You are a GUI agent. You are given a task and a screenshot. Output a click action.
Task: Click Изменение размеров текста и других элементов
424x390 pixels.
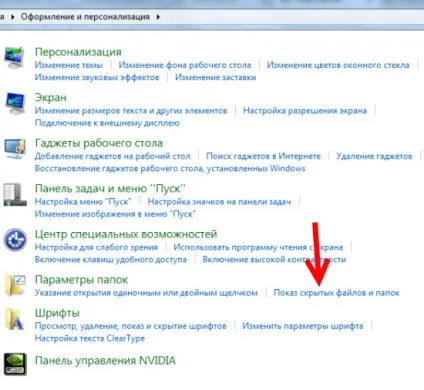131,111
